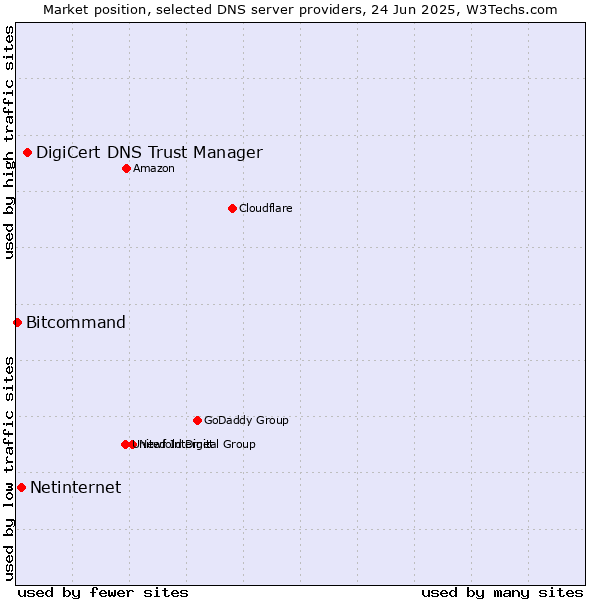Viewport: 600px width, 600px height.
Task: Click the 'used by low traffic sites' axis label
Action: 9,469
